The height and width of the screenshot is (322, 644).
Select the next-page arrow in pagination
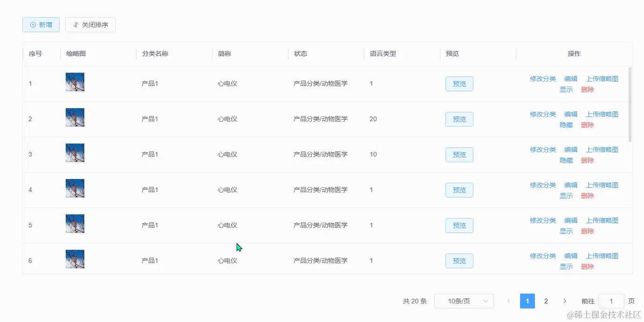point(564,301)
